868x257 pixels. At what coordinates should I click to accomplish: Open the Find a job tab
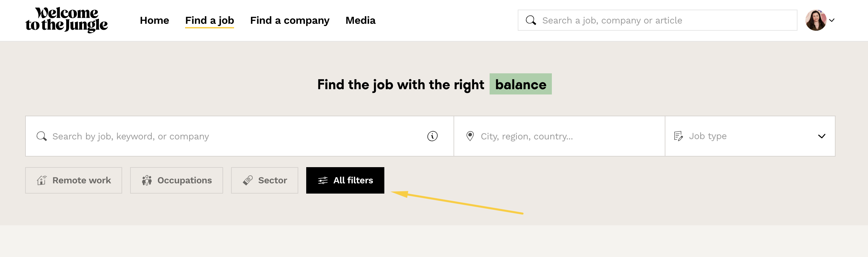[209, 20]
